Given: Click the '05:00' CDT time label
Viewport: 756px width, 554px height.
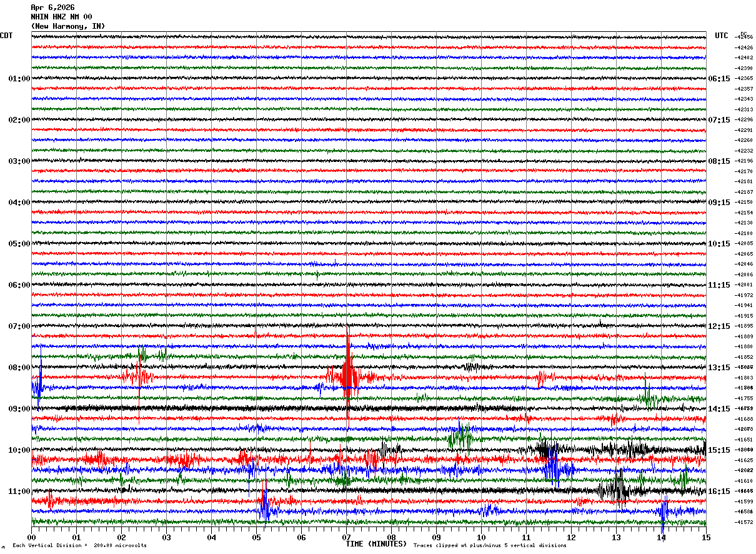Looking at the screenshot, I should (19, 244).
